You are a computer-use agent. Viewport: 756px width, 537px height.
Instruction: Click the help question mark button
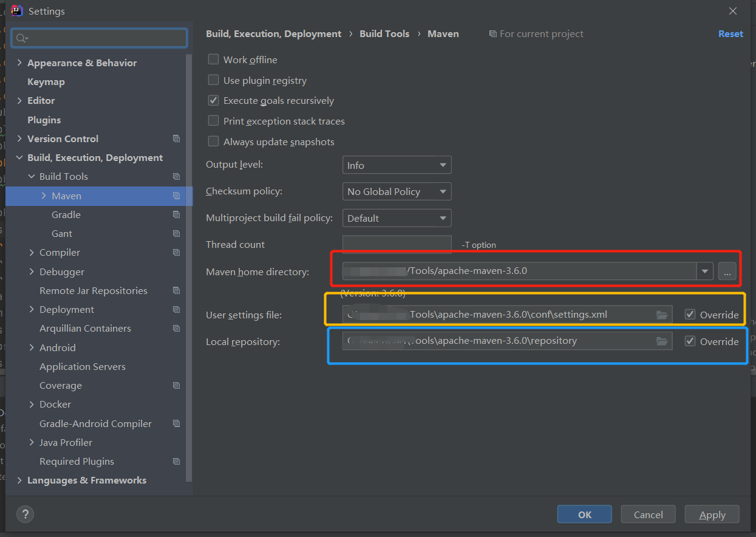25,515
